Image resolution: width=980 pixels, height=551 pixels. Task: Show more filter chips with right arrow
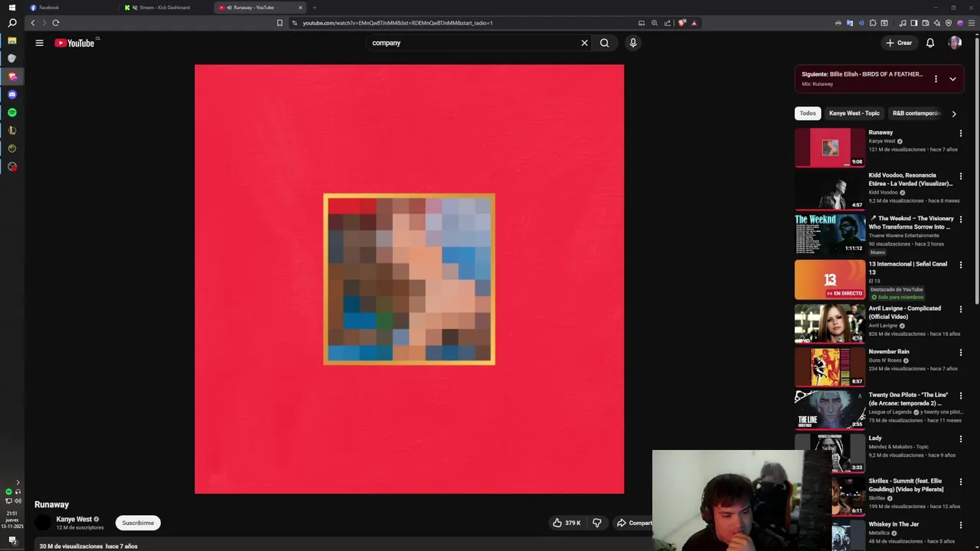point(954,113)
